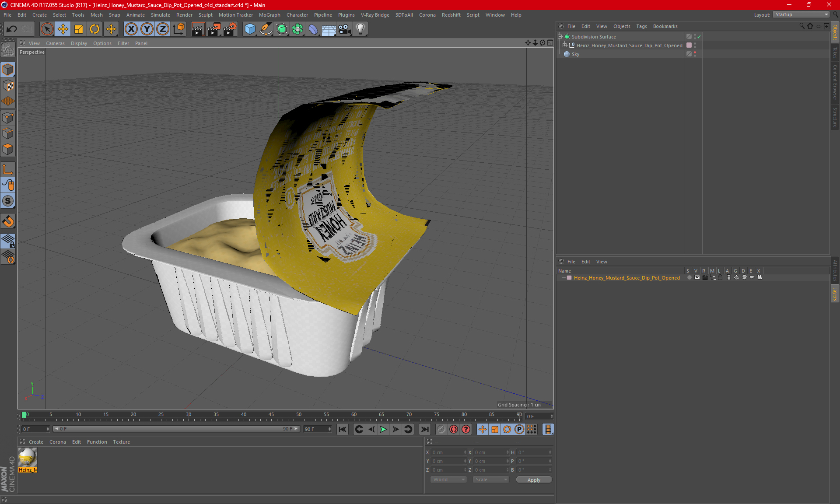Step the end frame 90 F field

pos(329,429)
